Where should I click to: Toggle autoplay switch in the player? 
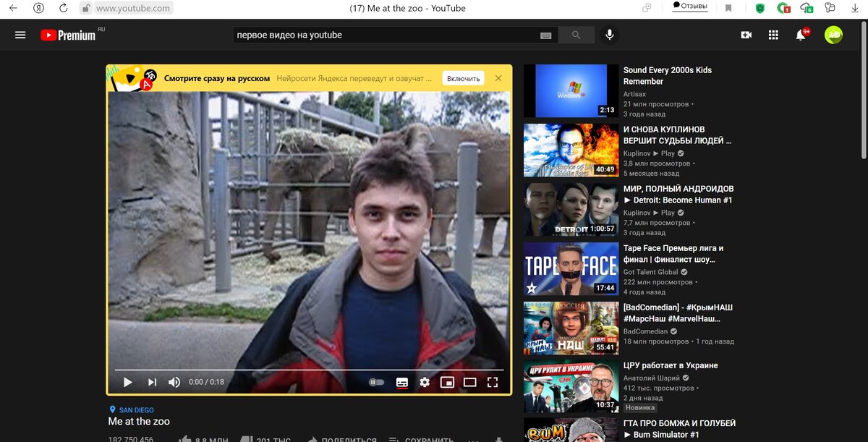pyautogui.click(x=376, y=382)
